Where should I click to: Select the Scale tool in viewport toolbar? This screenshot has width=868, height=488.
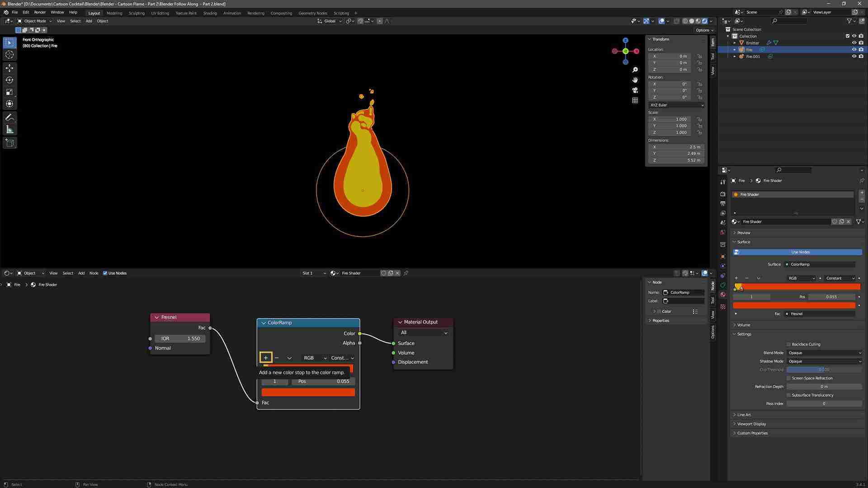pyautogui.click(x=9, y=92)
